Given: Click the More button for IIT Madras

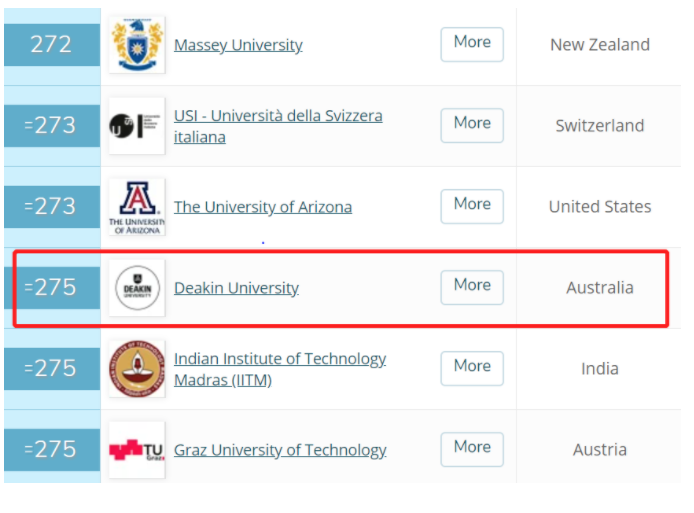Looking at the screenshot, I should [x=472, y=368].
